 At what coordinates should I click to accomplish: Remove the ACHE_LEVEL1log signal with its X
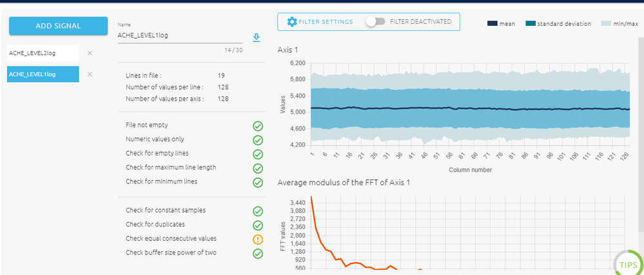(90, 74)
